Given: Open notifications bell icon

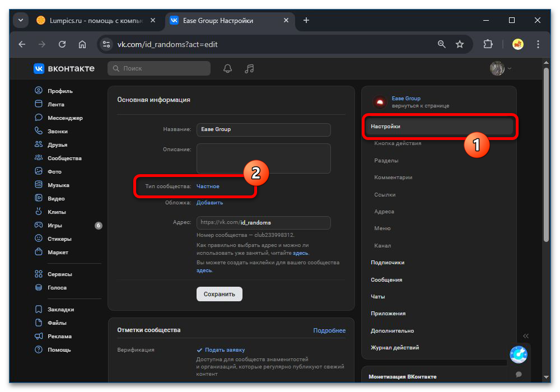Looking at the screenshot, I should 227,68.
